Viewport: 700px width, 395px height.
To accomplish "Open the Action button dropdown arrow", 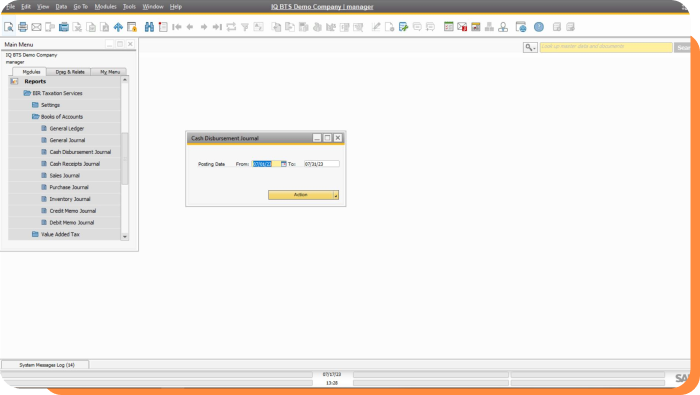I will coord(336,195).
